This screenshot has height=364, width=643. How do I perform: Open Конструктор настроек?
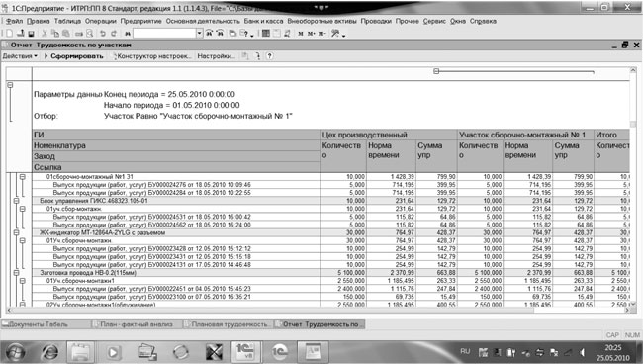tap(152, 56)
